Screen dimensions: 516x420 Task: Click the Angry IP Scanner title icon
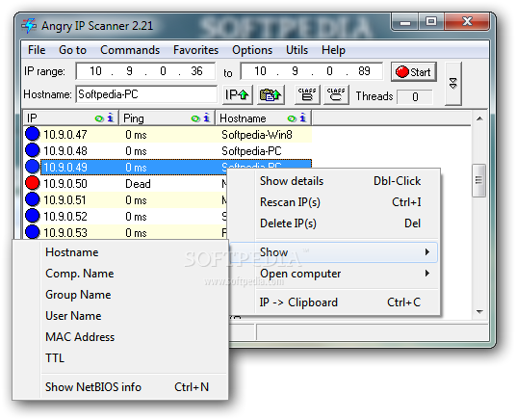coord(29,26)
